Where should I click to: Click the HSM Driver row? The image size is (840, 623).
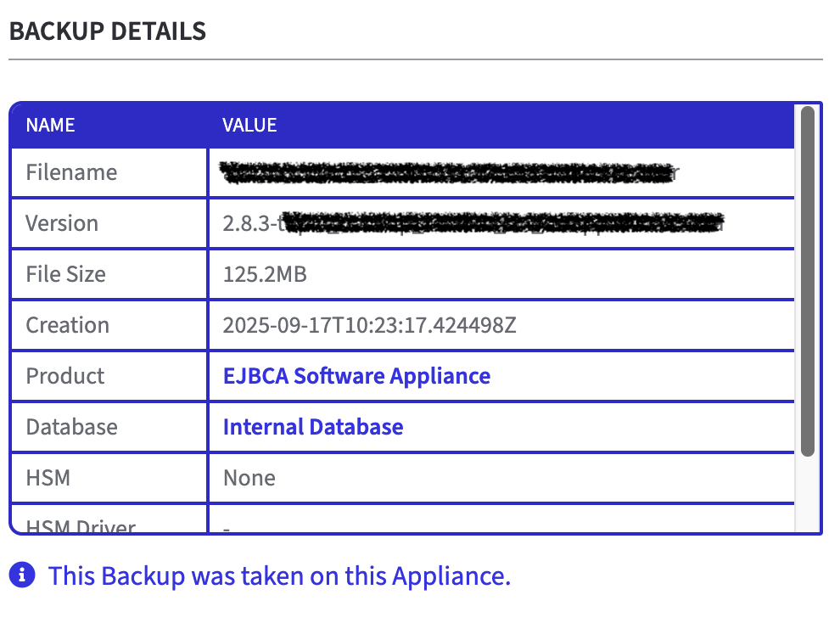(81, 525)
